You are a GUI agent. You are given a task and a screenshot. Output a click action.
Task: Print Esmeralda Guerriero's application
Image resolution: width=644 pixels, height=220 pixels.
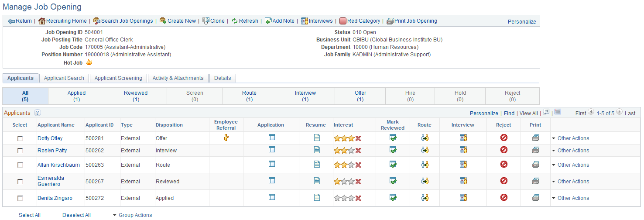point(536,181)
